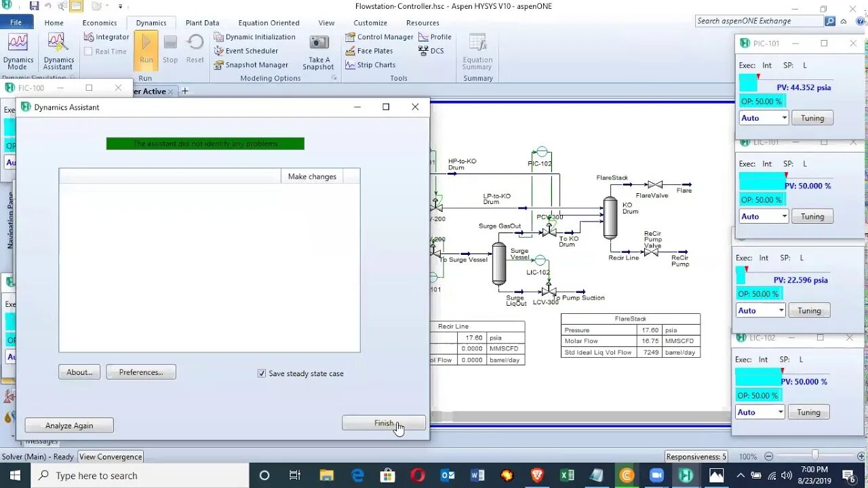Click Tuning in PIC-101 faceplate
Image resolution: width=868 pixels, height=488 pixels.
[812, 118]
